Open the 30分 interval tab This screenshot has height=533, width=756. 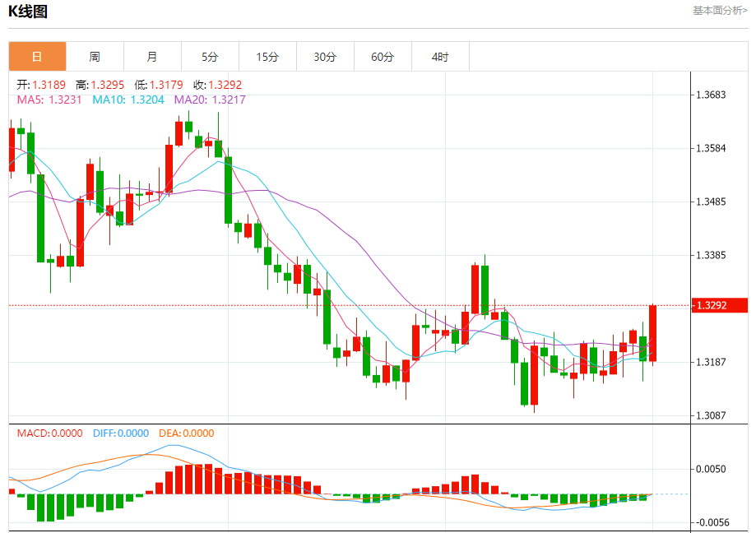click(x=326, y=57)
